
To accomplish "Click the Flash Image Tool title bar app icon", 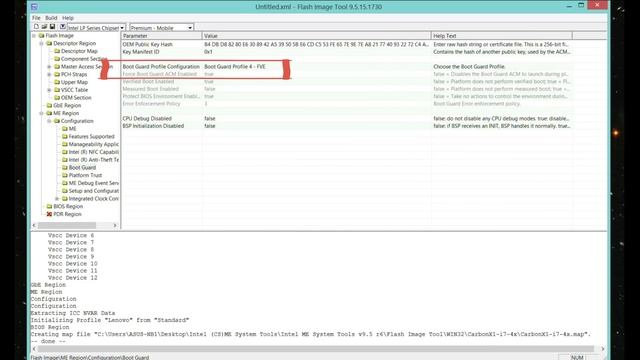I will [x=34, y=7].
